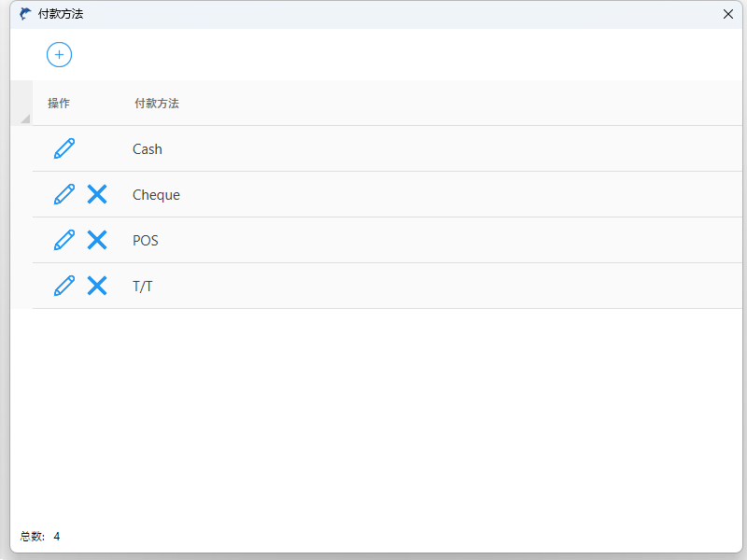The image size is (747, 560).
Task: Open editing for the T/T row
Action: click(63, 286)
